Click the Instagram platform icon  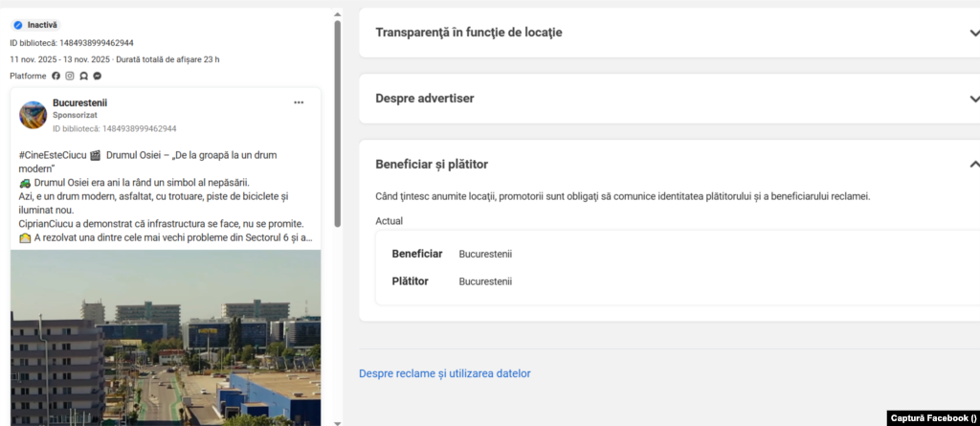(x=70, y=76)
